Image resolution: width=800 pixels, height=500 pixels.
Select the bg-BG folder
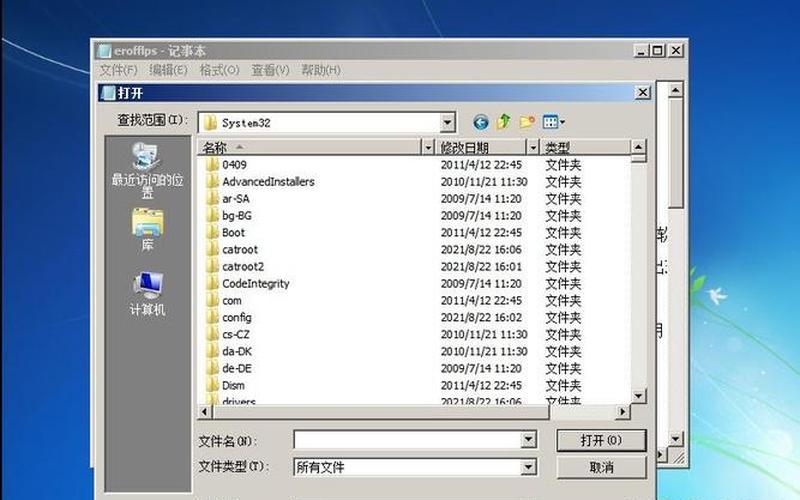pos(229,215)
